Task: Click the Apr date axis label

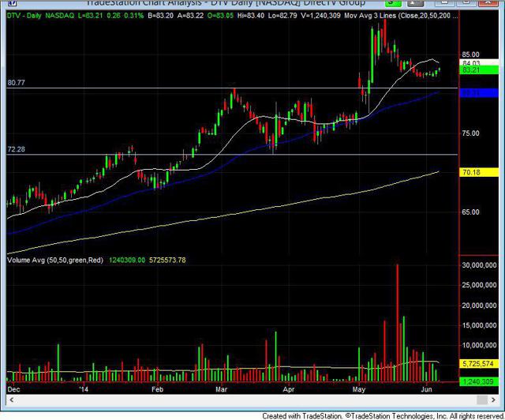Action: [289, 389]
